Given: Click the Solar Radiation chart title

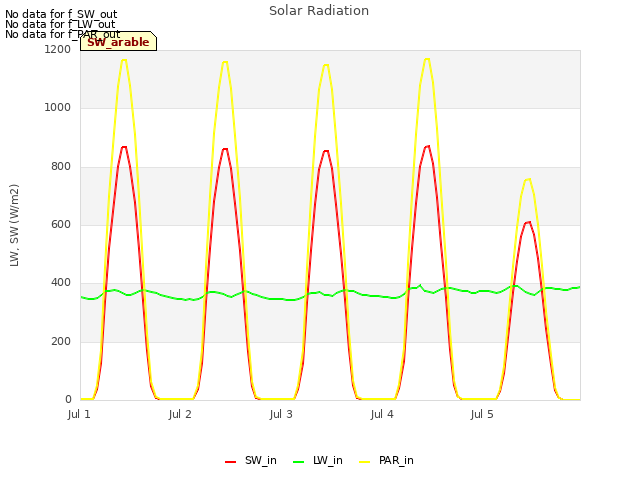Looking at the screenshot, I should (319, 11).
